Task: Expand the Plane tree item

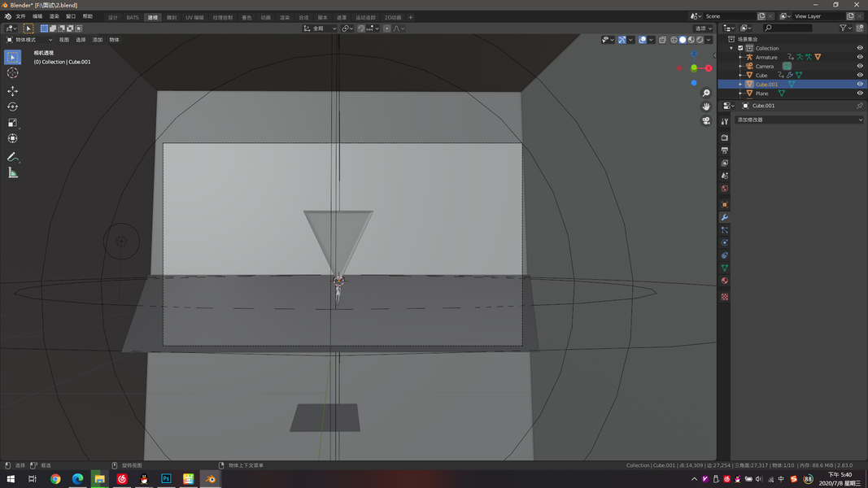Action: [740, 93]
